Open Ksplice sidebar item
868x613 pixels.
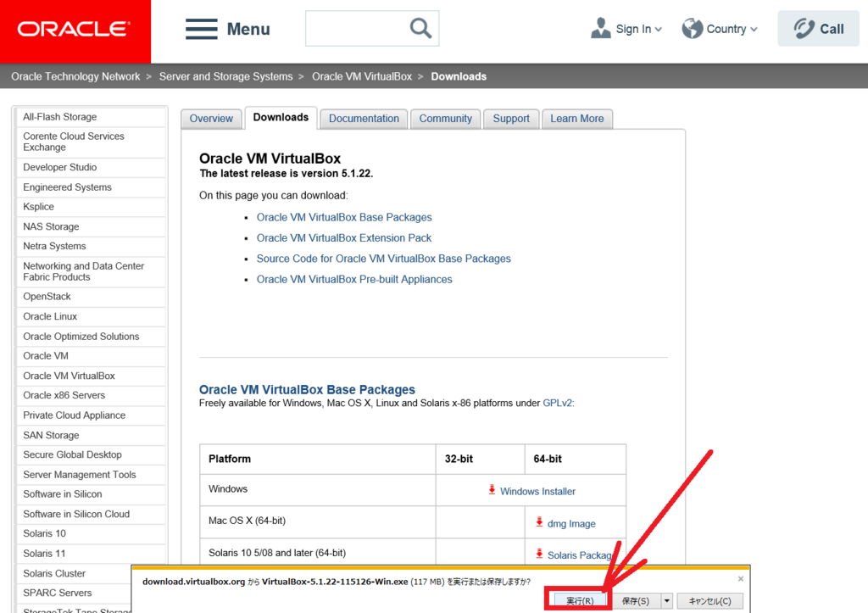click(39, 207)
